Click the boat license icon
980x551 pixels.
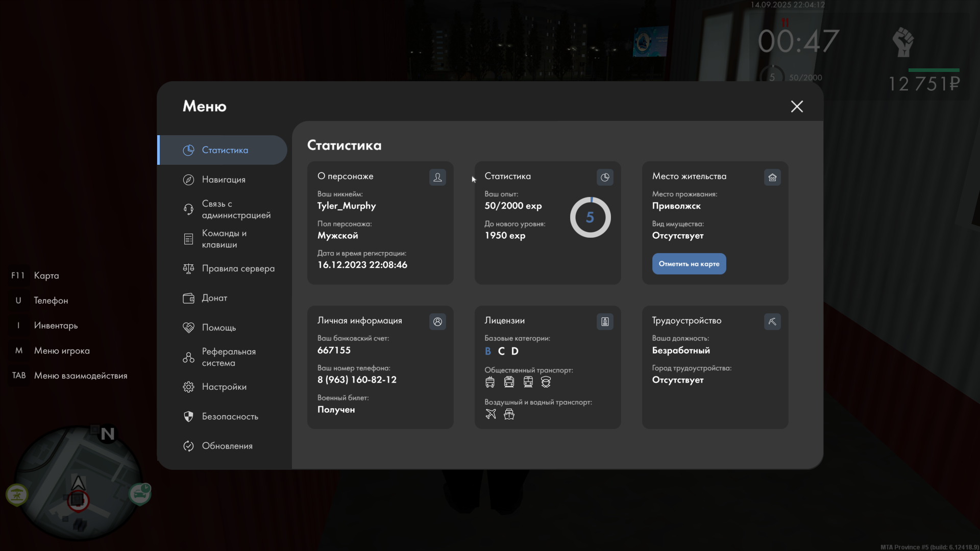click(509, 414)
